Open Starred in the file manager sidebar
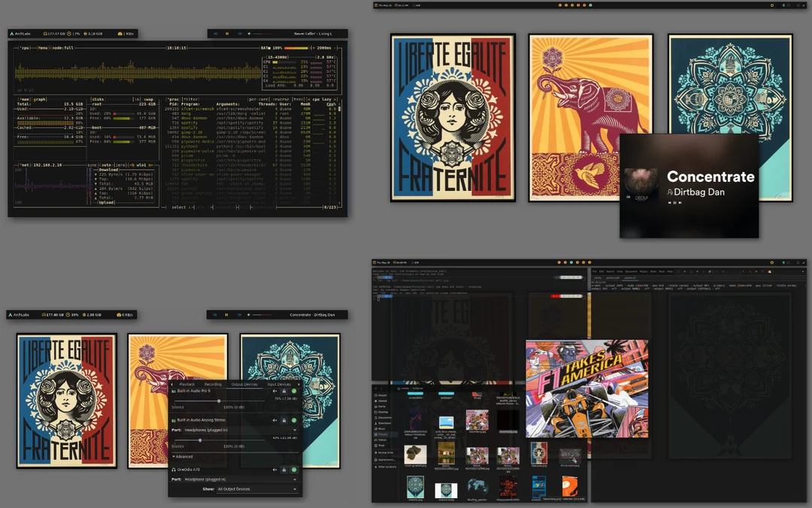 380,401
